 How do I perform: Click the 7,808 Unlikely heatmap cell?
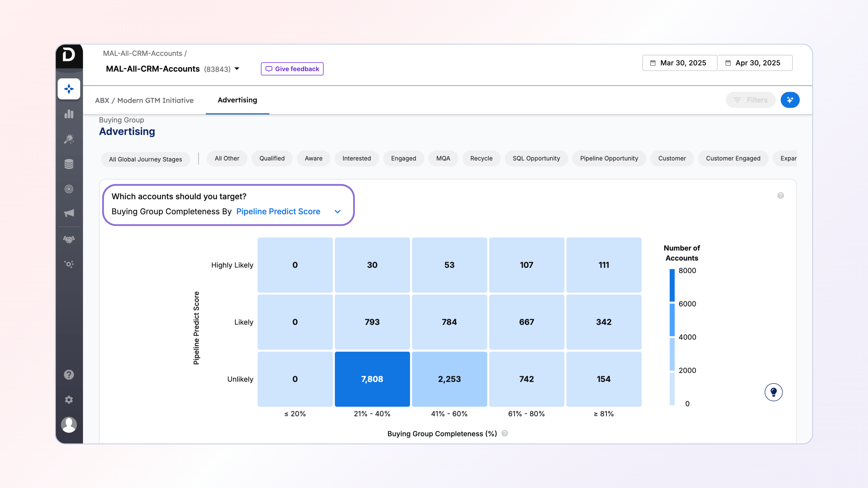click(372, 379)
